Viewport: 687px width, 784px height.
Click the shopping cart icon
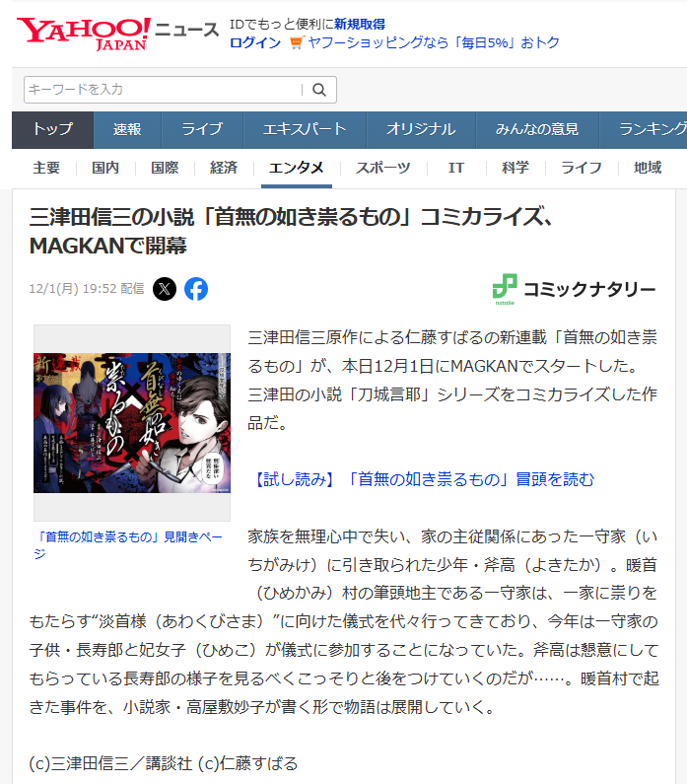click(296, 43)
